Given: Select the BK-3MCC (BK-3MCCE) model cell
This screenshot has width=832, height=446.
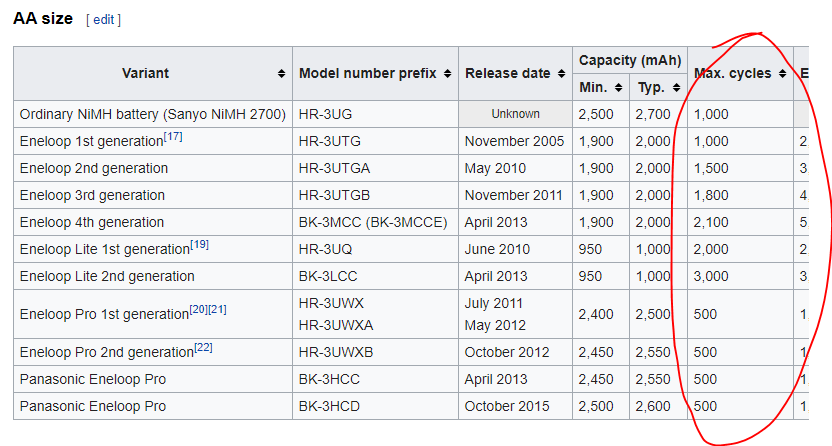Looking at the screenshot, I should (375, 222).
